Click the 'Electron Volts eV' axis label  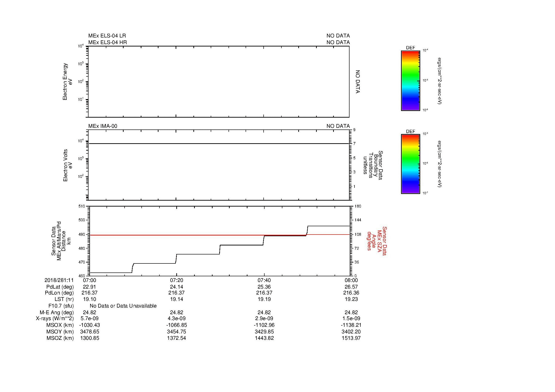(68, 166)
